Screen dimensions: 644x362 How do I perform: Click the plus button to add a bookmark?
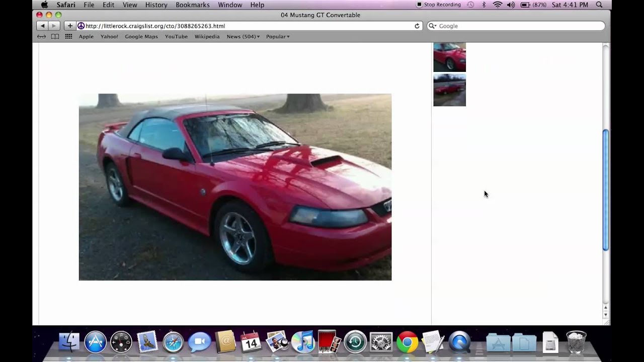(x=69, y=26)
